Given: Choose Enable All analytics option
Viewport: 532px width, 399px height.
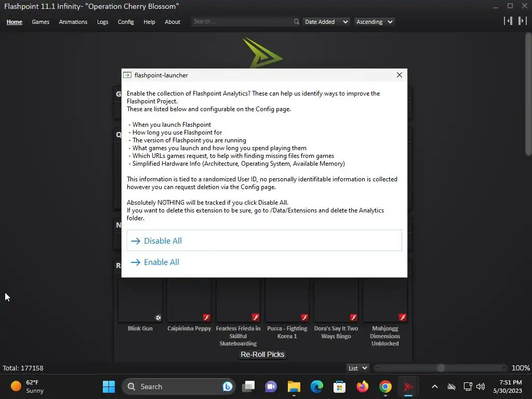Looking at the screenshot, I should 264,262.
